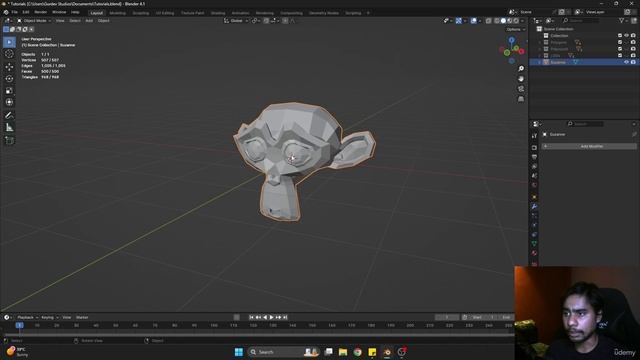Select the Add Cube tool
This screenshot has width=640, height=360.
tap(9, 140)
